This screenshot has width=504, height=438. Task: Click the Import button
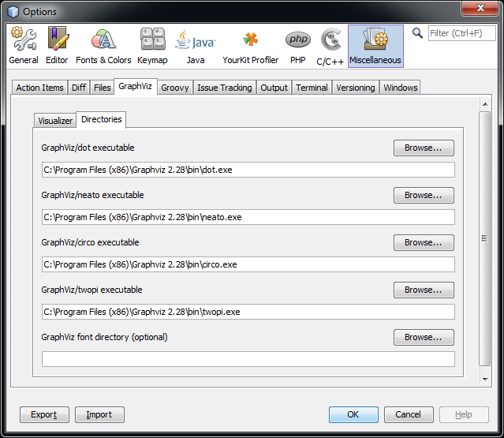pyautogui.click(x=99, y=414)
